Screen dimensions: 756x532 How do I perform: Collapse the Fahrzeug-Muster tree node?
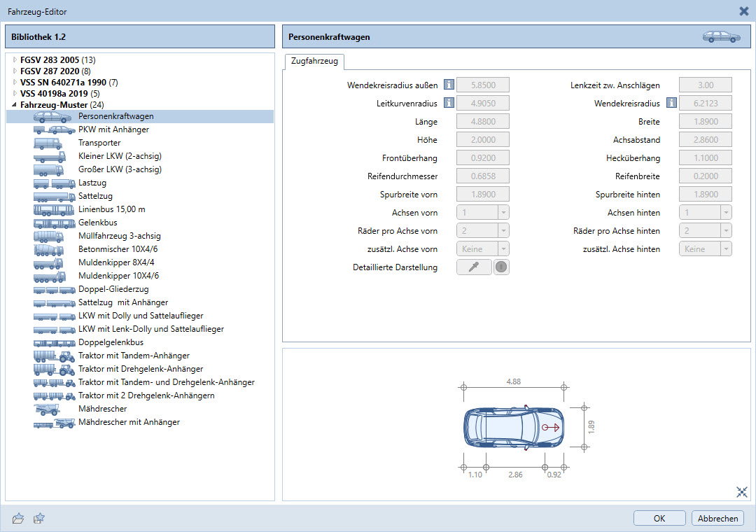click(x=15, y=105)
